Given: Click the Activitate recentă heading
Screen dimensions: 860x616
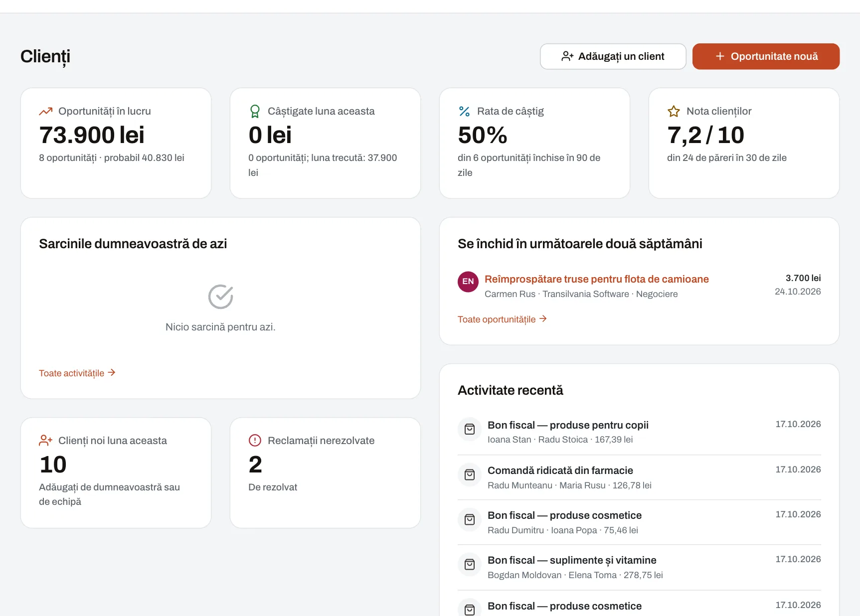Looking at the screenshot, I should coord(510,390).
